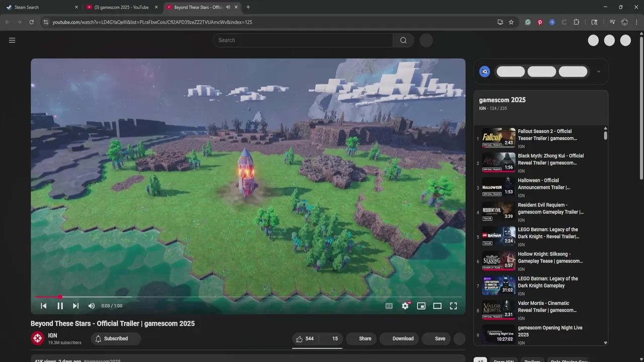Mute the tab via its speaker icon
644x362 pixels.
point(228,7)
